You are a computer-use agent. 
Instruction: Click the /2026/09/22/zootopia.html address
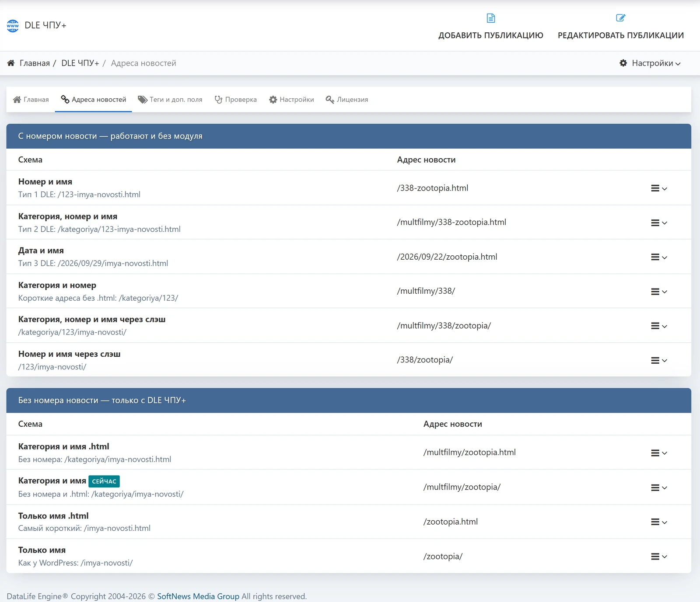coord(447,257)
